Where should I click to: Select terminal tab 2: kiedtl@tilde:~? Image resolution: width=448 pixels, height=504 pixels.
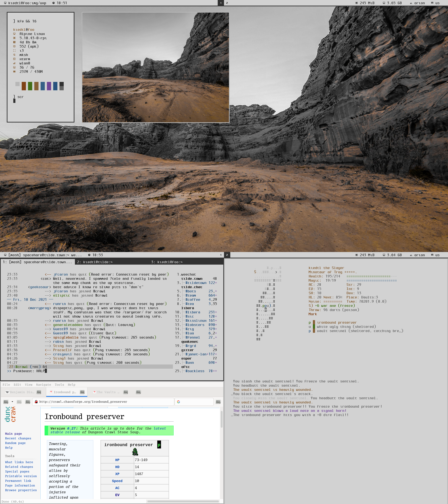click(95, 262)
